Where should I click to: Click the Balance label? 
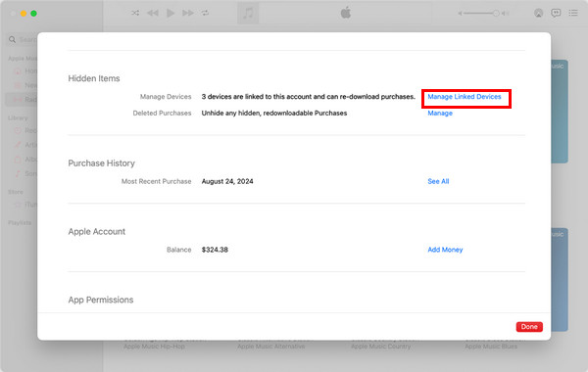click(179, 250)
